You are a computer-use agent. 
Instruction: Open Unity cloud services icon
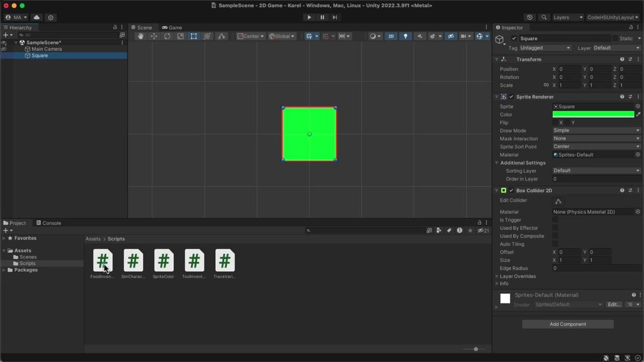pos(36,17)
